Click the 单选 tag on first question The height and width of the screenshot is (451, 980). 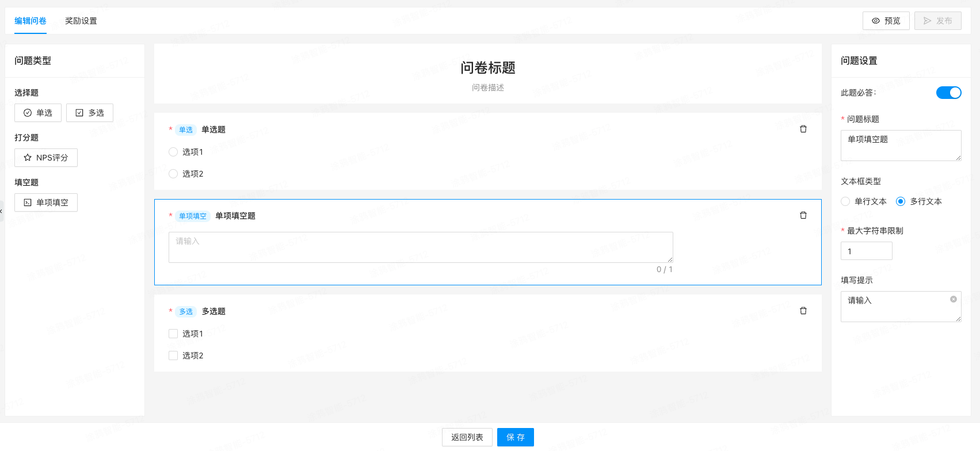[186, 129]
